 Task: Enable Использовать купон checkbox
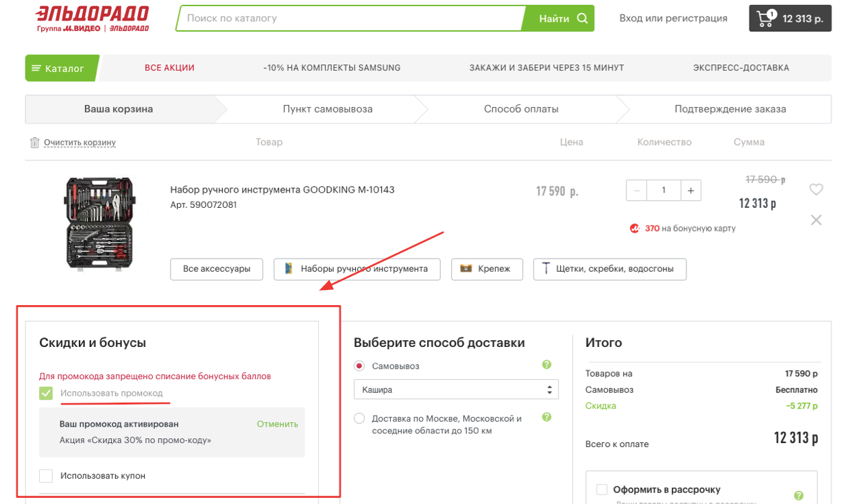click(x=46, y=476)
